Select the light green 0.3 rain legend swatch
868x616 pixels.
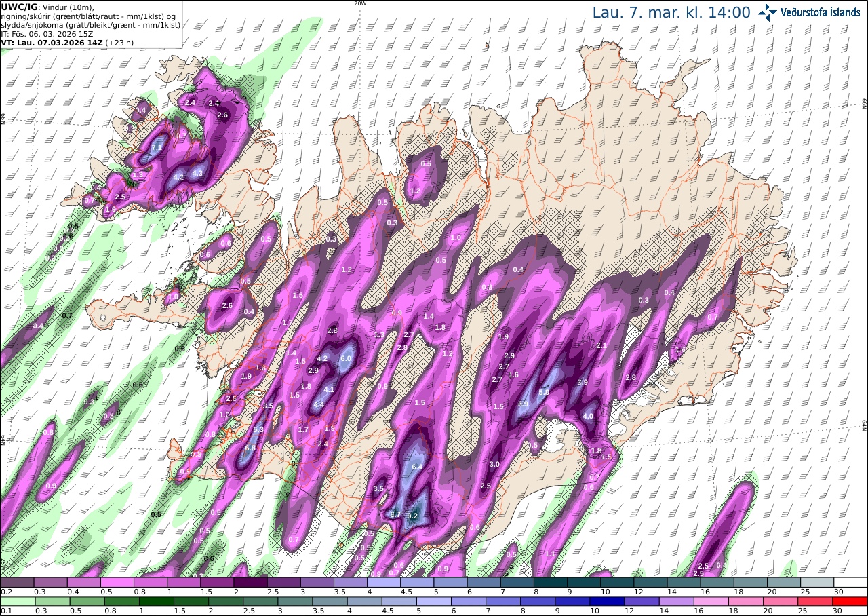tap(52, 601)
